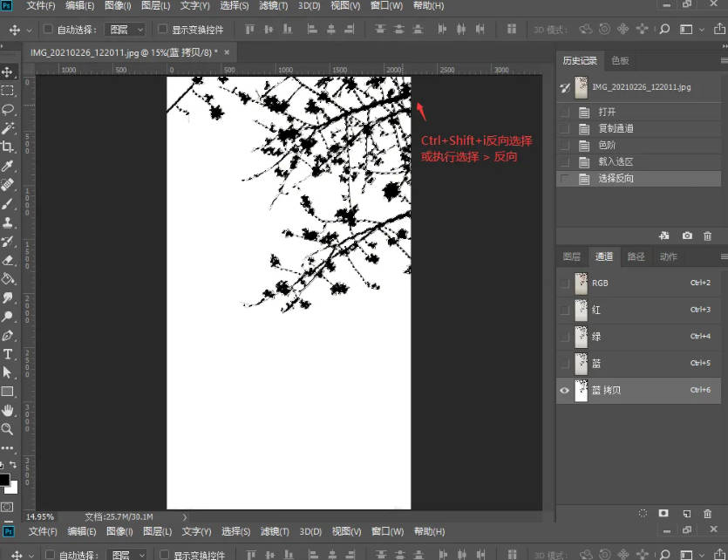
Task: Select the Pen tool
Action: click(x=8, y=335)
